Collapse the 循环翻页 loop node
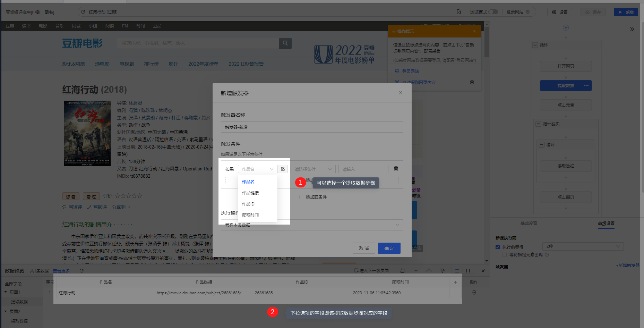 coord(538,124)
